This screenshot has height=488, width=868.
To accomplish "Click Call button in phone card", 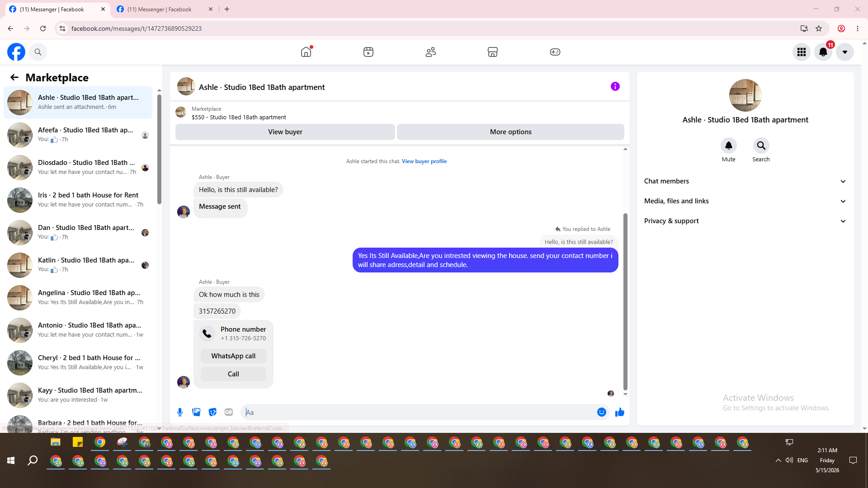I will coord(233,374).
